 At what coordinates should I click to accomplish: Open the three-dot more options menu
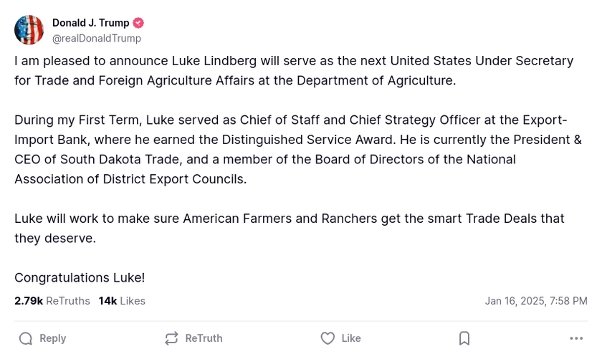(x=576, y=338)
